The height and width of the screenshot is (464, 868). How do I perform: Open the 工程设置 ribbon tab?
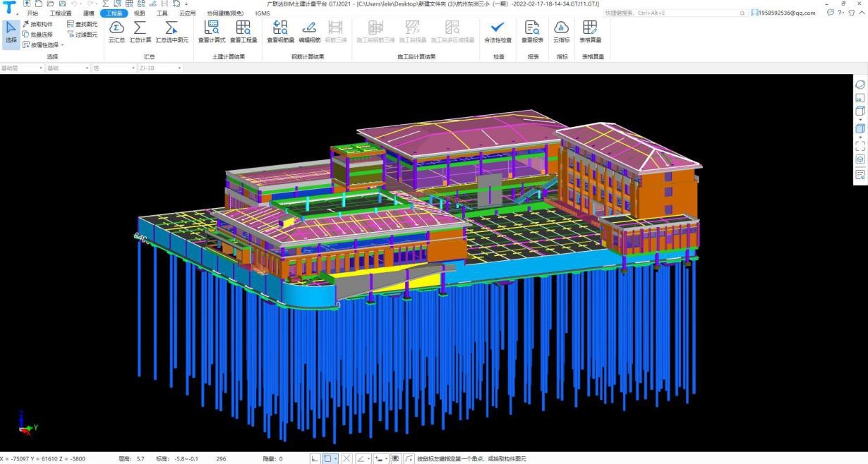pos(61,13)
